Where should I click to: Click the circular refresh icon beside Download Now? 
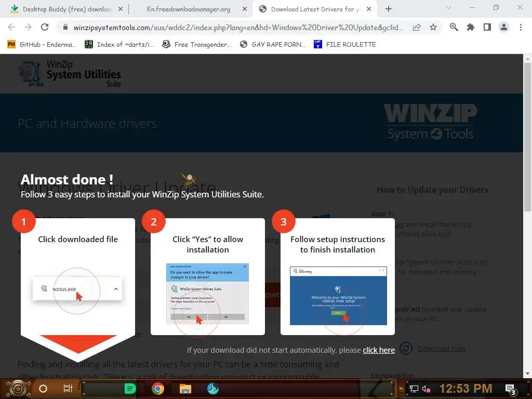click(x=406, y=349)
